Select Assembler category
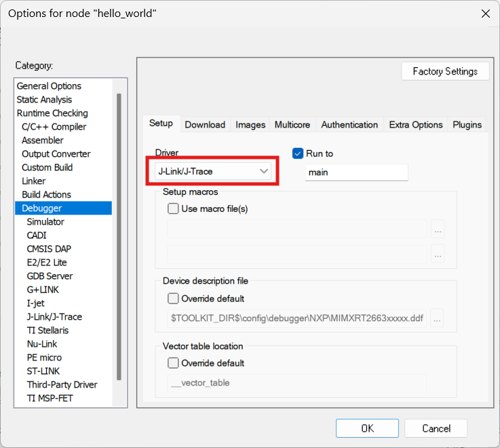Image resolution: width=500 pixels, height=448 pixels. 43,141
